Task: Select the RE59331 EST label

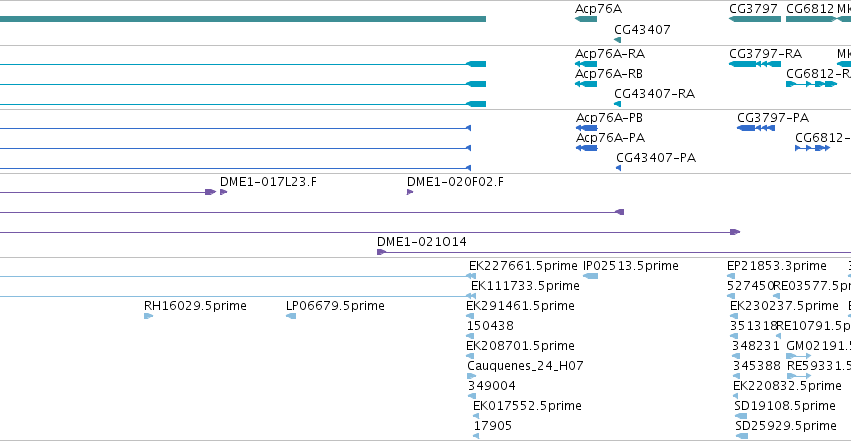Action: pyautogui.click(x=819, y=366)
